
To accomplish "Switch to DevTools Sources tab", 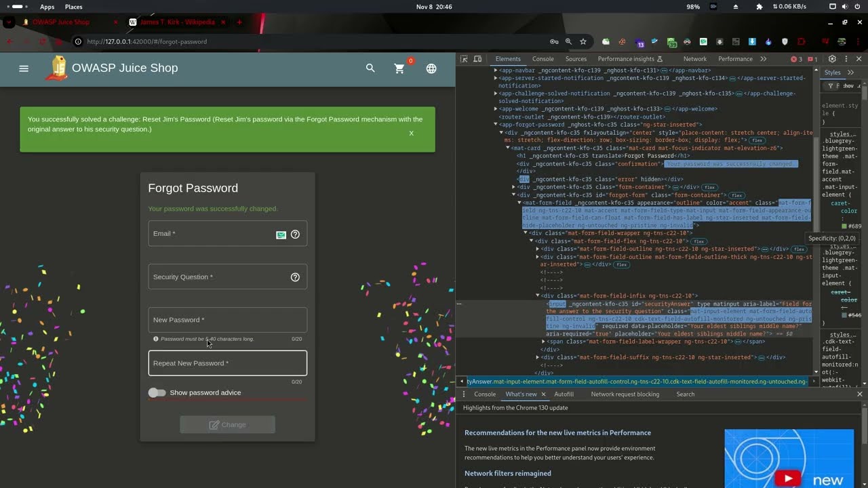I will [576, 59].
